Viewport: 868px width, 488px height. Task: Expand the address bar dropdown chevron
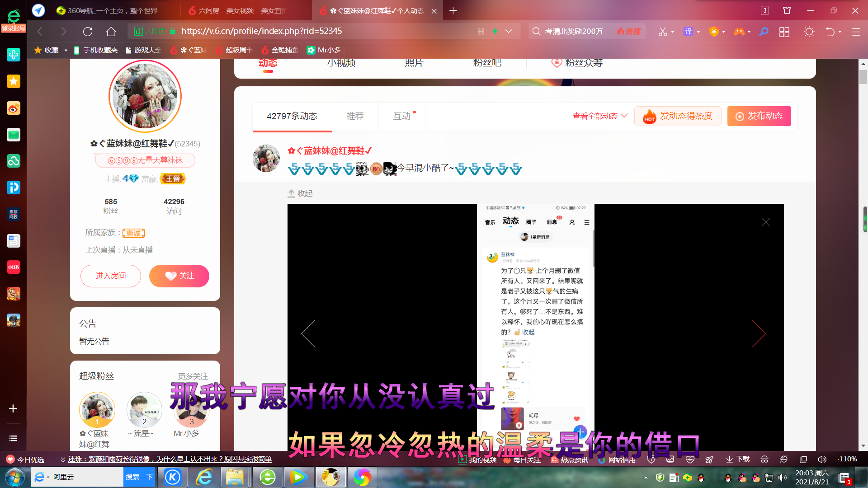point(509,31)
